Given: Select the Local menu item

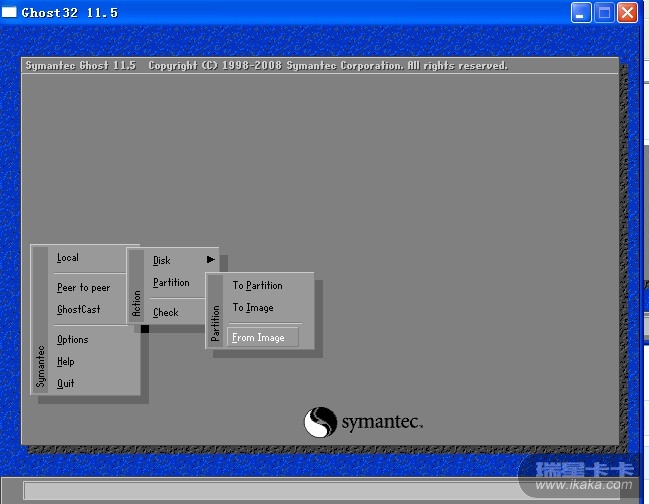Looking at the screenshot, I should point(68,258).
